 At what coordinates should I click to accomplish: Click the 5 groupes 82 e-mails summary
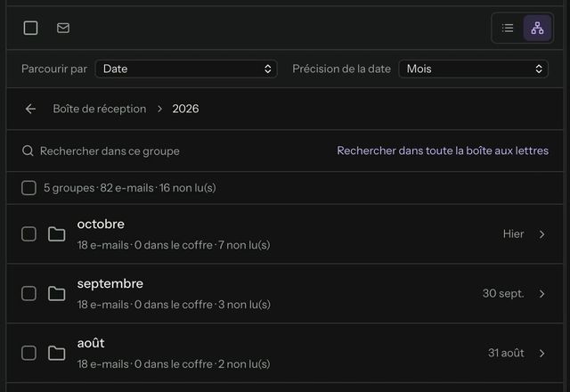tap(130, 188)
